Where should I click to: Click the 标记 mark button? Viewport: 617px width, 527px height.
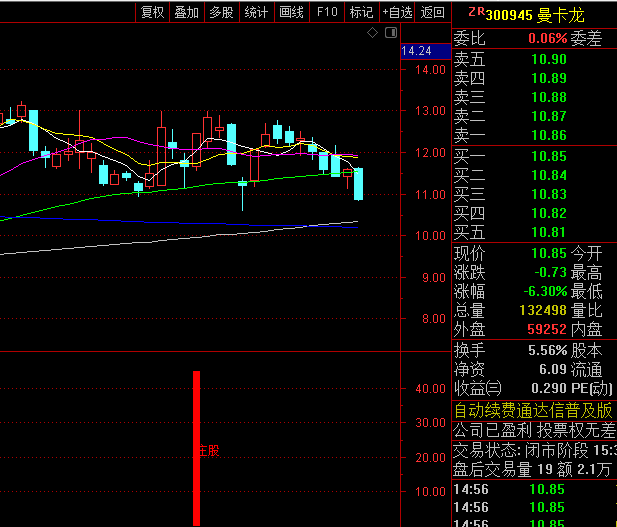pyautogui.click(x=361, y=12)
